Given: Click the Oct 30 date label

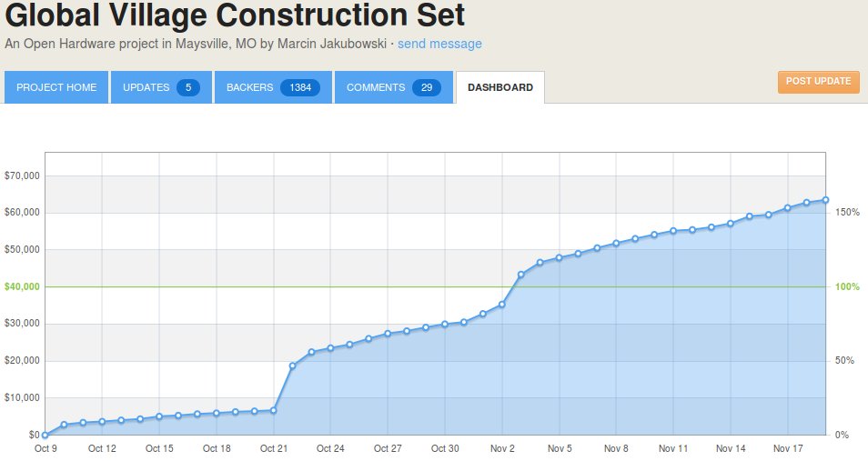Looking at the screenshot, I should pos(445,448).
